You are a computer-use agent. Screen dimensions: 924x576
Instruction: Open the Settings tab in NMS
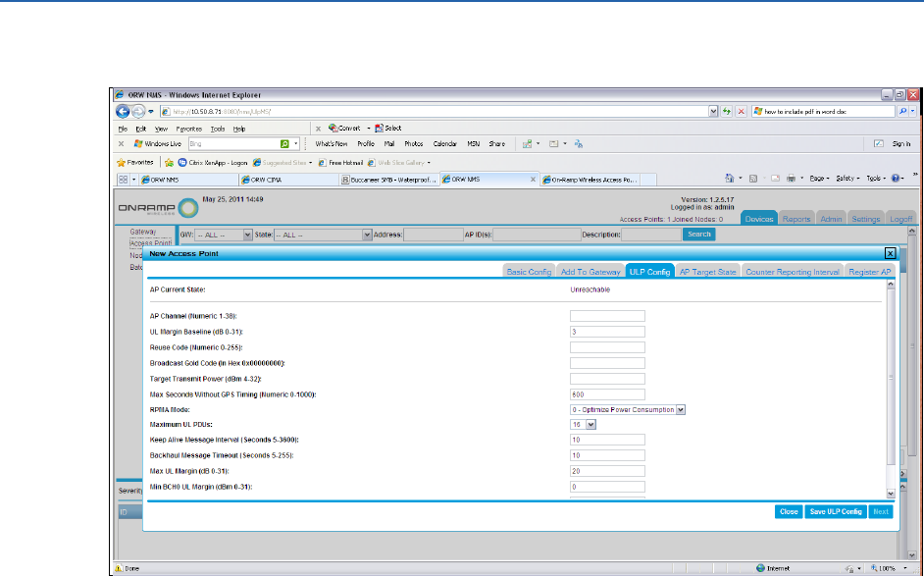pyautogui.click(x=866, y=218)
